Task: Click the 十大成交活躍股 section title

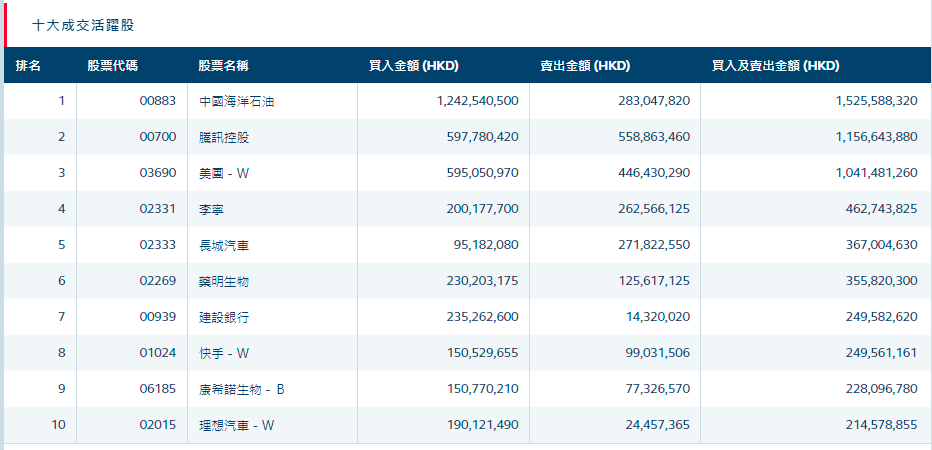Action: coord(83,26)
